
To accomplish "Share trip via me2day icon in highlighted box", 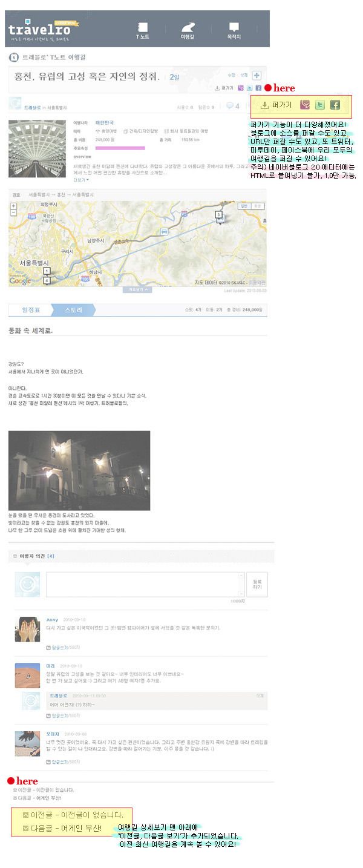I will click(305, 105).
